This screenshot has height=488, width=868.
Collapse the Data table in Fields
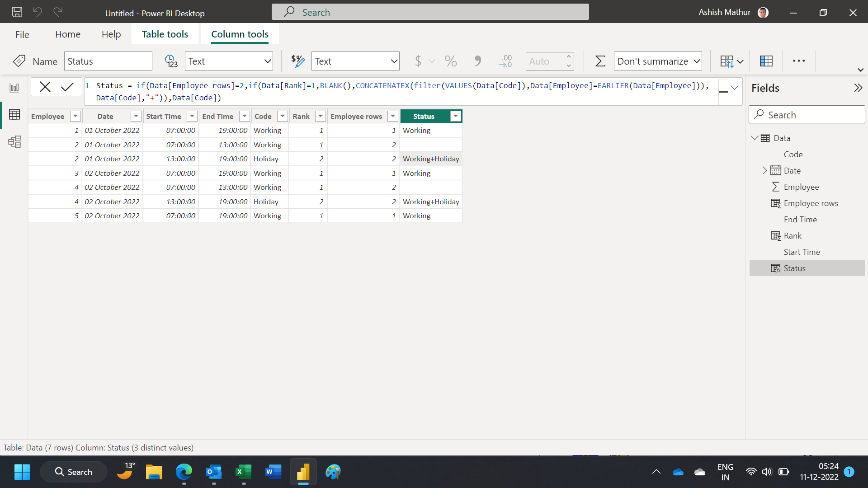click(x=754, y=138)
